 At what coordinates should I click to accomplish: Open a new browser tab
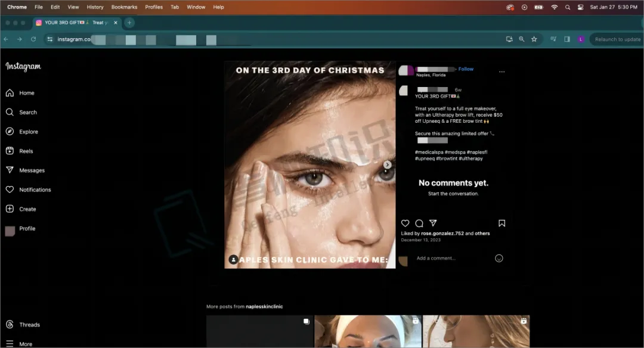click(129, 23)
